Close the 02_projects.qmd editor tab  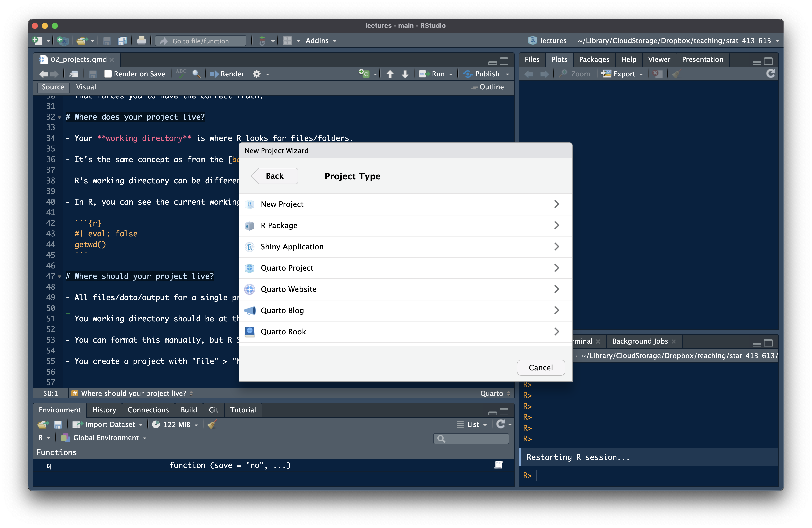click(112, 60)
